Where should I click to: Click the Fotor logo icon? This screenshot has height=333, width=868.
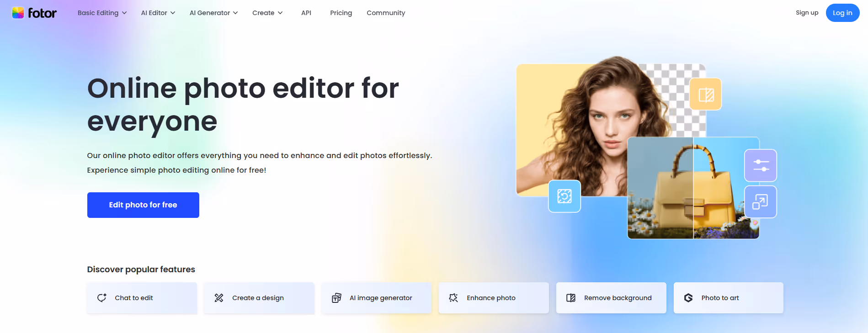click(18, 13)
